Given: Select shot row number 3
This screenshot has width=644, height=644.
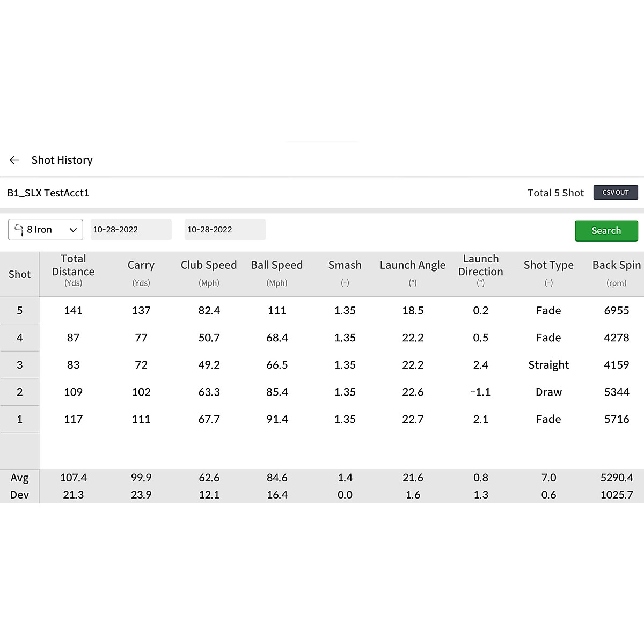Looking at the screenshot, I should [20, 365].
